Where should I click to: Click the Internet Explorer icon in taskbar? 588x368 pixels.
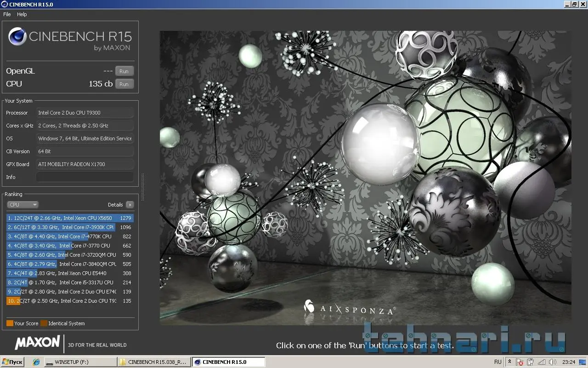pos(36,362)
